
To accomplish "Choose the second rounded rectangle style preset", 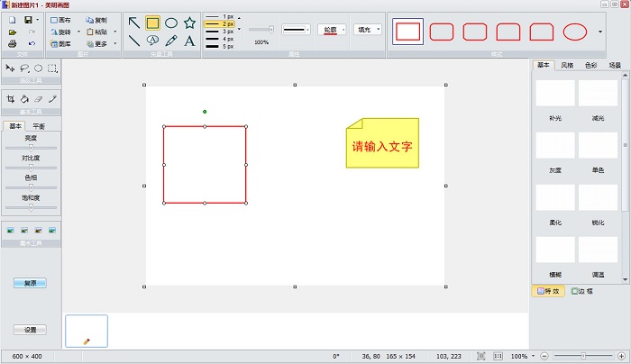I will pos(475,32).
